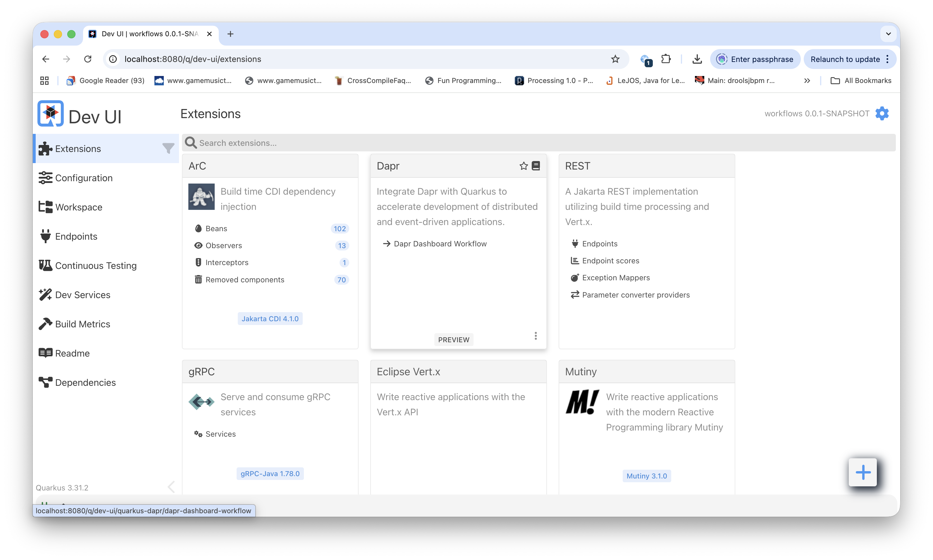Open Dependencies in the sidebar
This screenshot has height=560, width=933.
click(85, 382)
